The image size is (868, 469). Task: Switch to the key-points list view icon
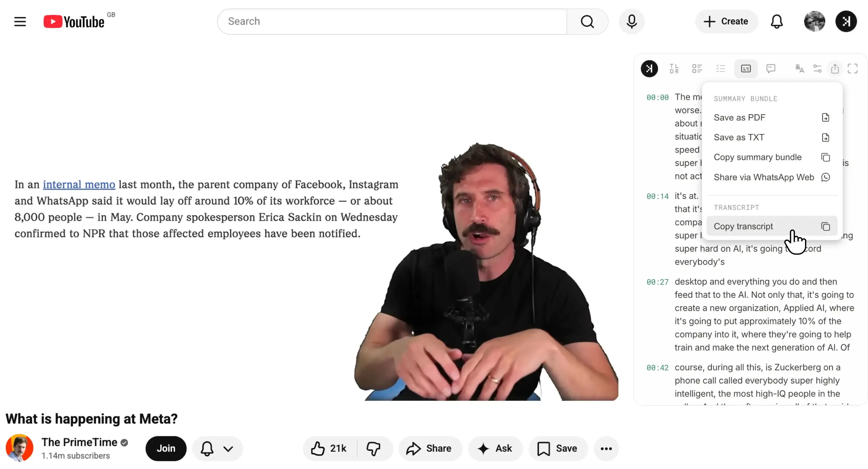coord(697,69)
